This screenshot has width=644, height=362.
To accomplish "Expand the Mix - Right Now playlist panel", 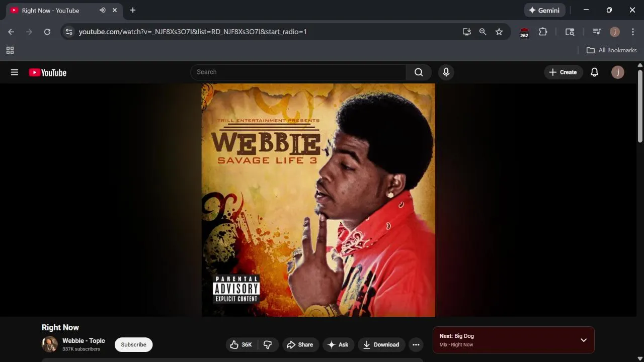I will click(584, 340).
